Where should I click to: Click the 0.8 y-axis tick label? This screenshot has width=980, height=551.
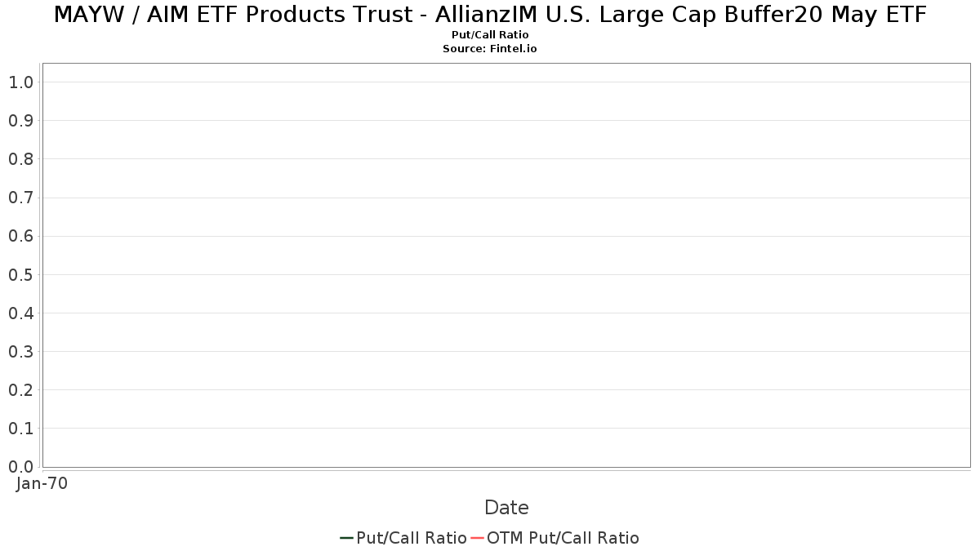[21, 158]
